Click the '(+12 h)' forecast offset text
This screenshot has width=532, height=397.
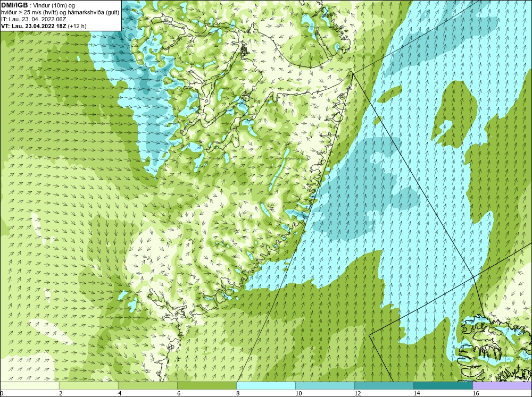pos(77,26)
